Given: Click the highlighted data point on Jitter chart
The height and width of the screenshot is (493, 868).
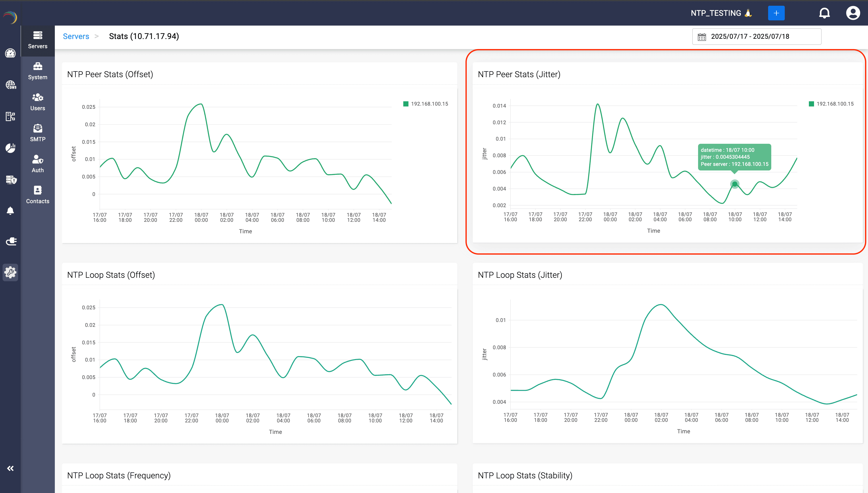Looking at the screenshot, I should [x=734, y=184].
